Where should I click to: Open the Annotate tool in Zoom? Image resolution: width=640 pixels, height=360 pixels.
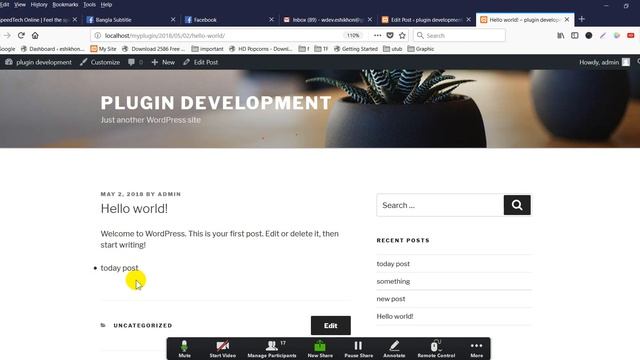(394, 349)
